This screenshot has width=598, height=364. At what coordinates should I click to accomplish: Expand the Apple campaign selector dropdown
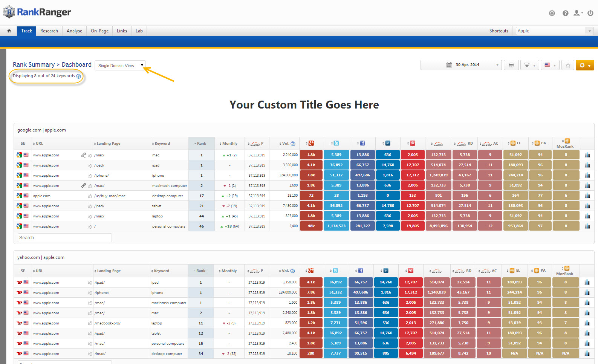pos(589,31)
